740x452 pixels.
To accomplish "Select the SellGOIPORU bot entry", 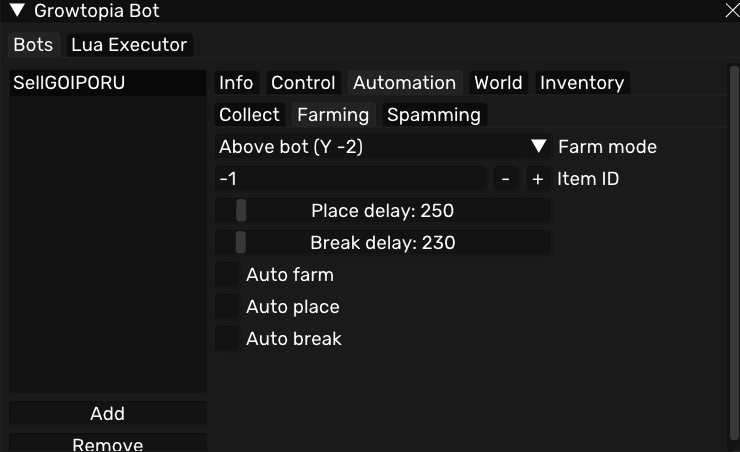I will [x=106, y=84].
